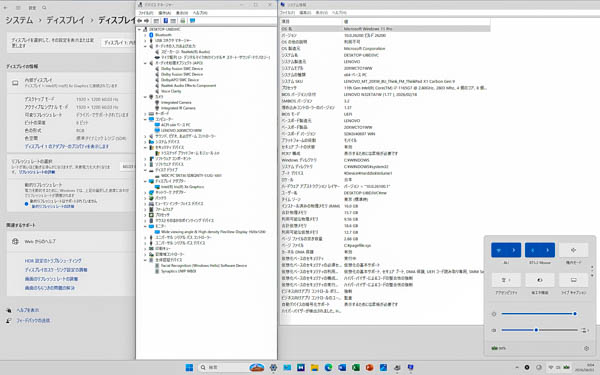Select the DESKTOP root computer node in Device Manager
Image resolution: width=600 pixels, height=375 pixels.
point(164,29)
